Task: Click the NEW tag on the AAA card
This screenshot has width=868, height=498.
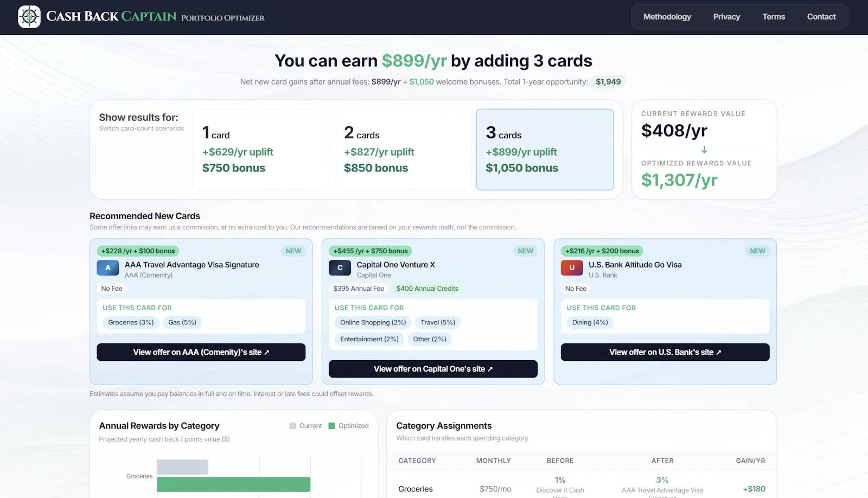Action: [x=293, y=251]
